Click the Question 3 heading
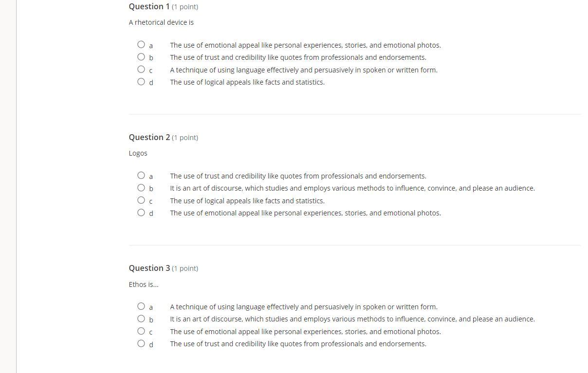 [x=149, y=268]
